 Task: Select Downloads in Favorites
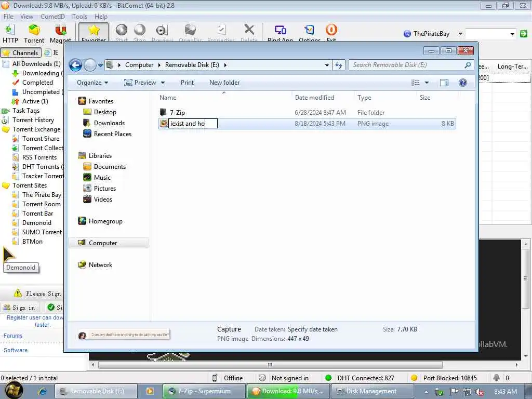[x=109, y=123]
